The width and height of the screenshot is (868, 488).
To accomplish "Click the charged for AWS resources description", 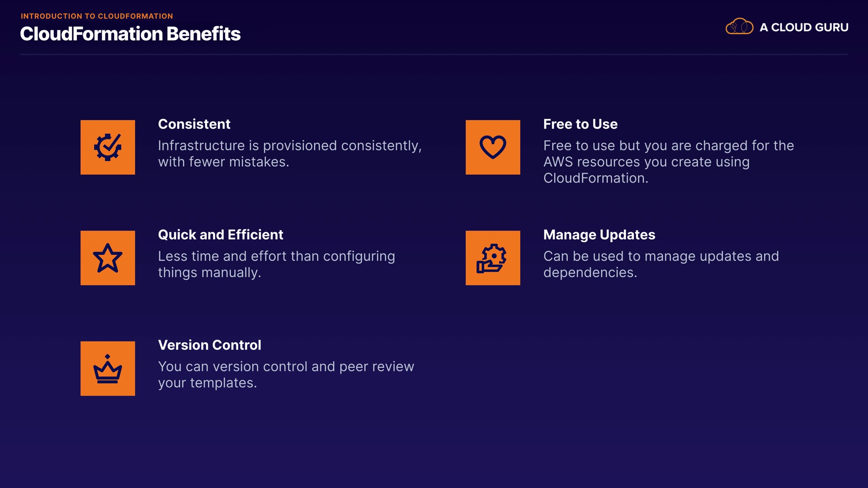I will point(668,162).
